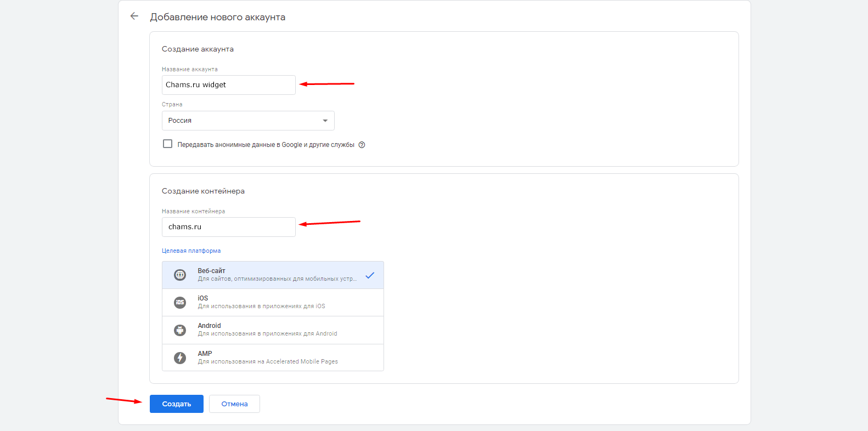Click the Целевая платформа link
Screen dimensions: 868x431
[191, 251]
